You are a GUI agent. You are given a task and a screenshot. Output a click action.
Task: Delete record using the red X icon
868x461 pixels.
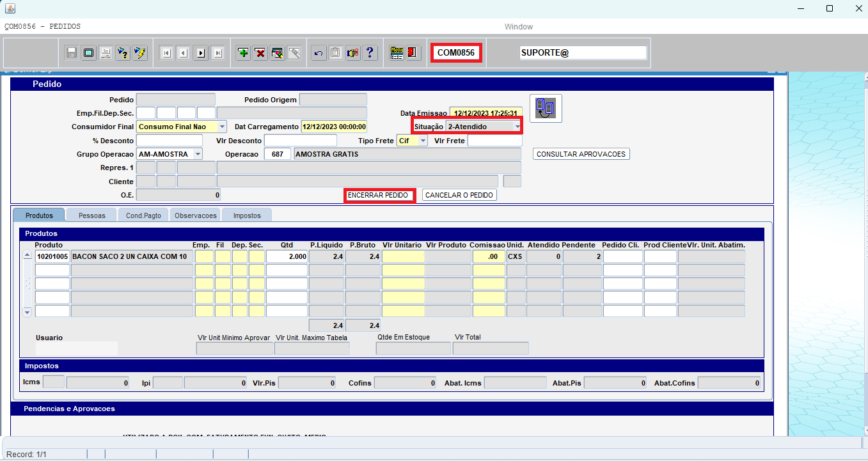click(260, 53)
